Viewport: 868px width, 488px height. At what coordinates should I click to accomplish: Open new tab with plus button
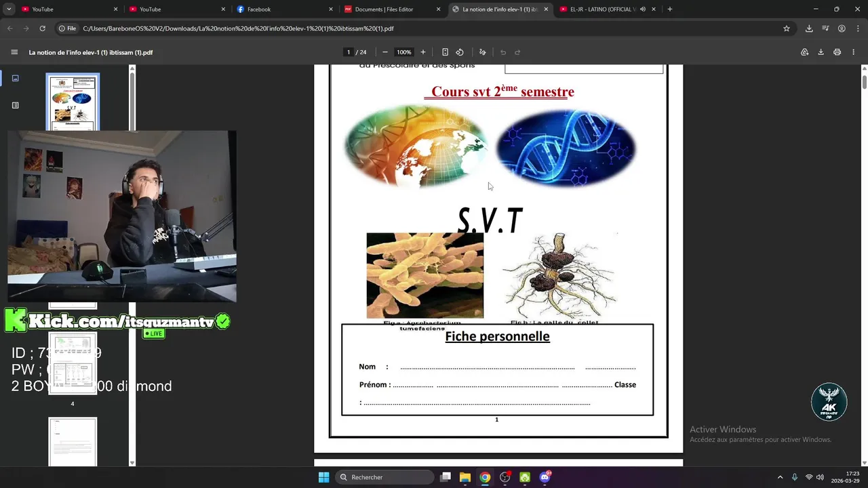tap(669, 9)
